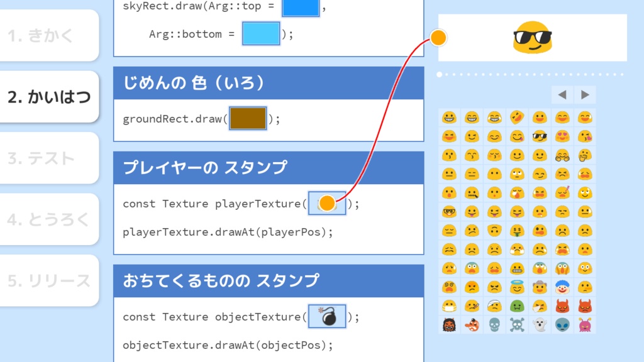Choose the clown face emoji
This screenshot has width=644, height=362.
(x=562, y=287)
